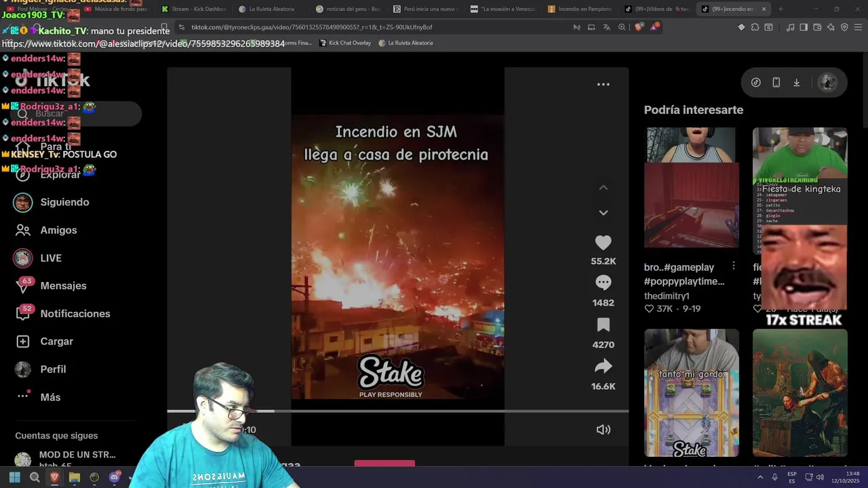Open the MOD DE UN STR... followed account
Viewport: 868px width, 488px height.
click(x=66, y=459)
